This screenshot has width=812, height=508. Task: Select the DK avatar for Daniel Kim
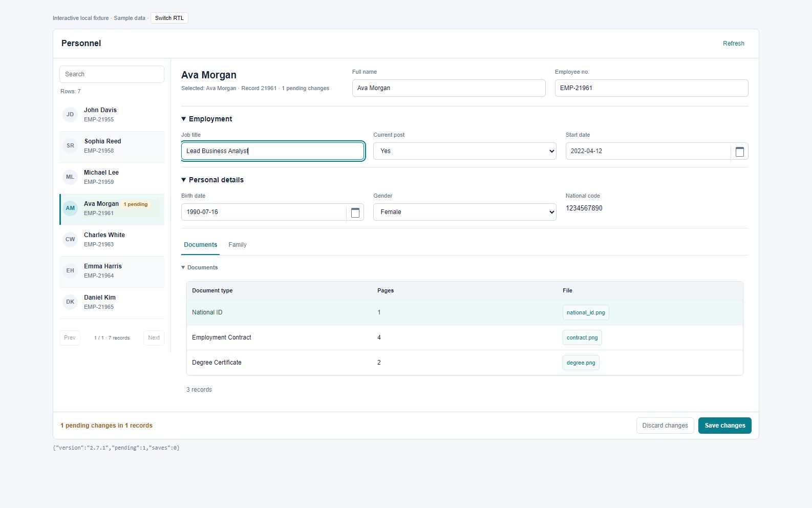(70, 302)
